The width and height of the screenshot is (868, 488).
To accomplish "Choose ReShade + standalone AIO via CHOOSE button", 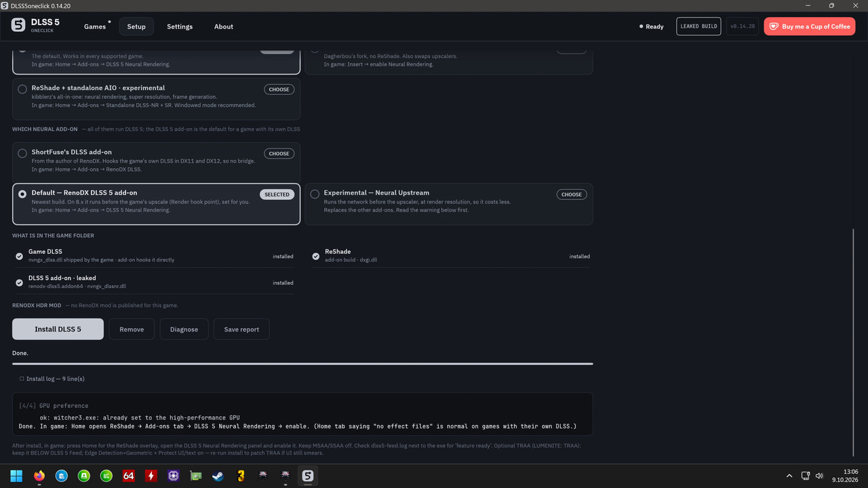I will (279, 89).
